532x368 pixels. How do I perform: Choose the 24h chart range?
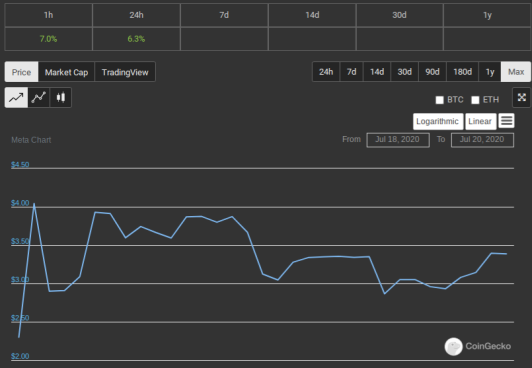(x=326, y=72)
